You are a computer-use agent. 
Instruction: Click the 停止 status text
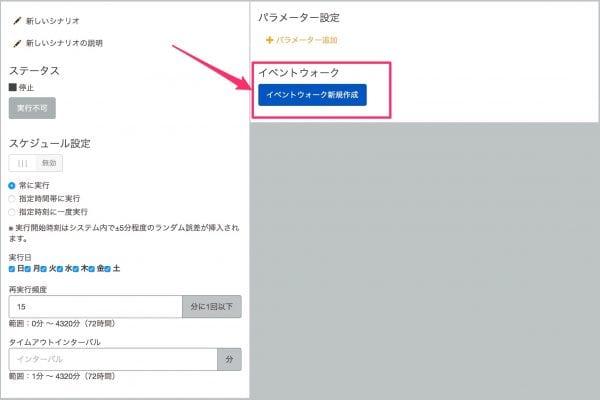click(x=26, y=88)
